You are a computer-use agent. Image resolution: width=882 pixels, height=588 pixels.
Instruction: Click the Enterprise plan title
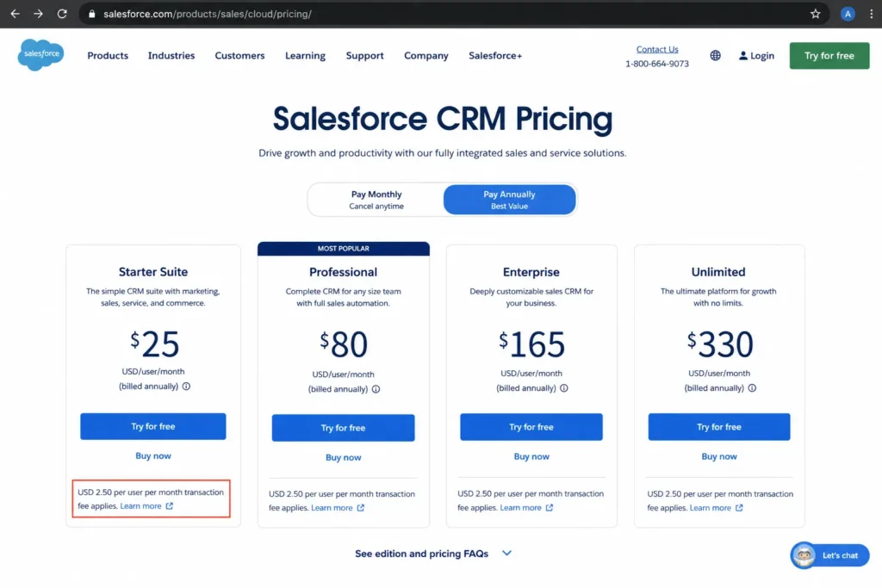coord(531,272)
